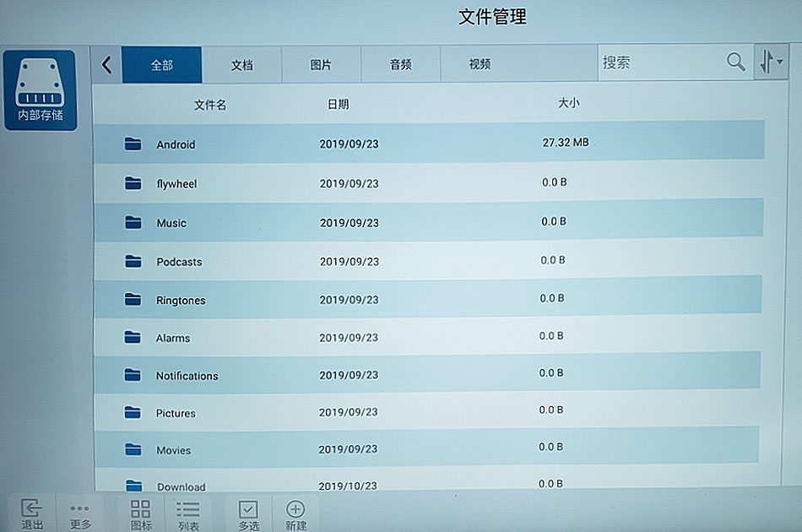Open the internal storage (内部存储) drive icon
802x532 pixels.
40,90
